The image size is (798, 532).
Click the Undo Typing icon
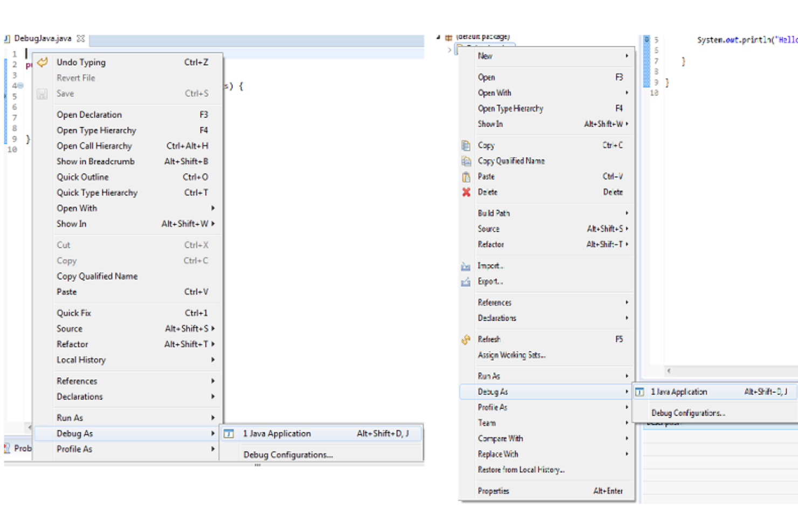point(42,62)
